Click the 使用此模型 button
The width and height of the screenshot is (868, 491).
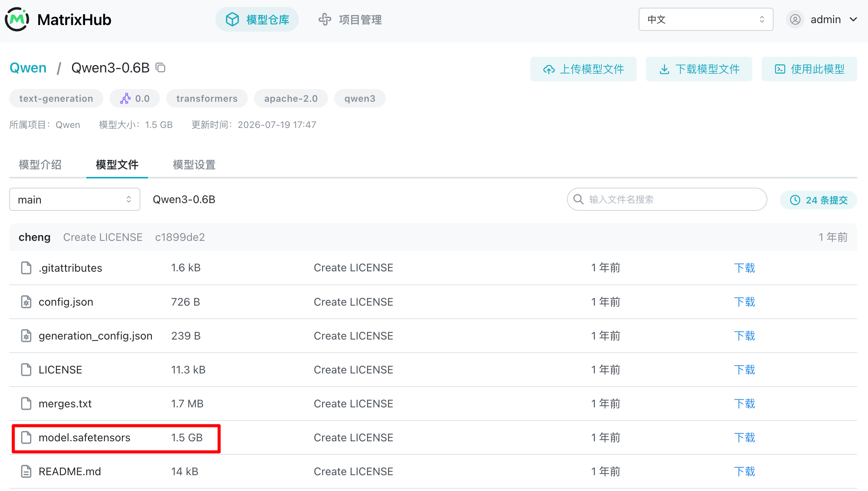pyautogui.click(x=809, y=69)
